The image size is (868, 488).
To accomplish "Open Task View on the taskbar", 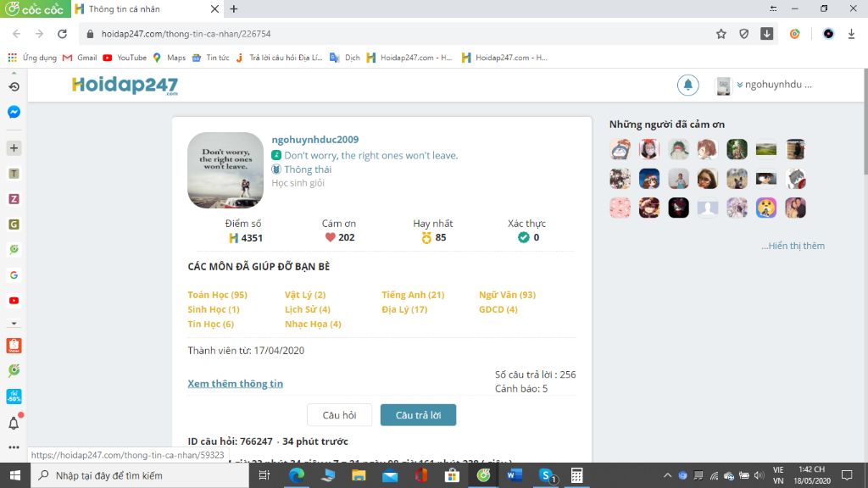I will pyautogui.click(x=264, y=475).
